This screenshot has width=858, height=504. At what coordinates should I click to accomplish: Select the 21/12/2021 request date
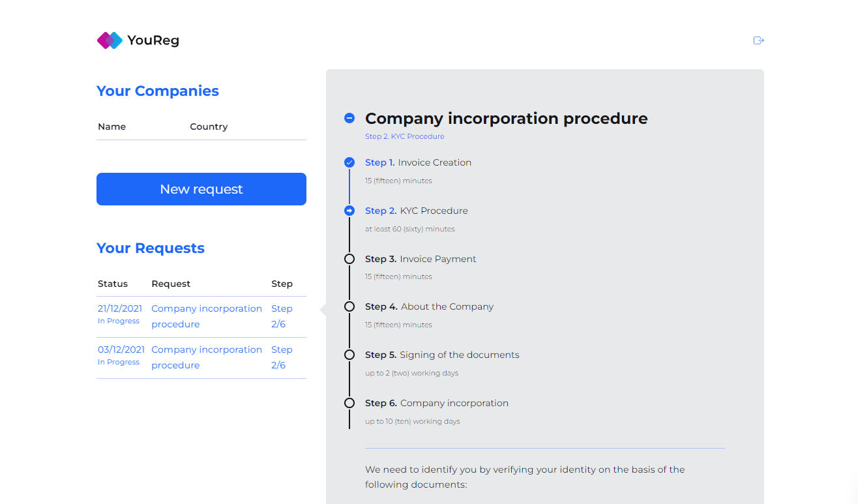tap(121, 308)
